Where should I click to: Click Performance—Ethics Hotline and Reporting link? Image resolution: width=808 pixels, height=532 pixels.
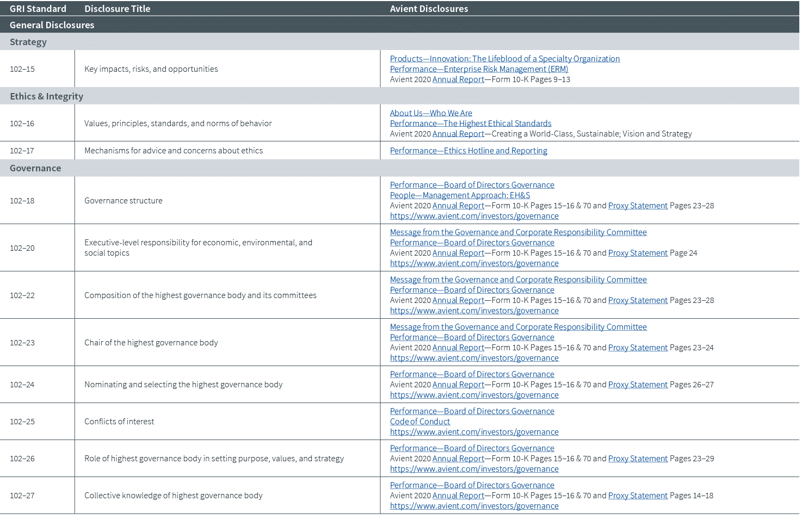[x=468, y=151]
